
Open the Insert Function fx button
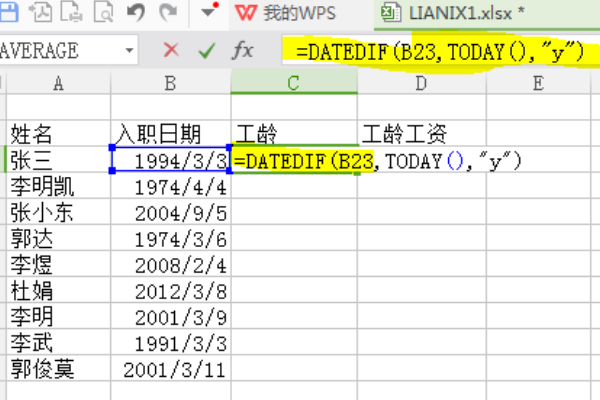tap(243, 50)
